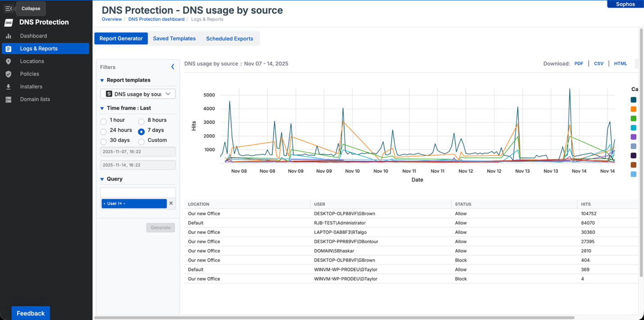Switch to the Saved Templates tab
The width and height of the screenshot is (644, 320).
point(174,38)
